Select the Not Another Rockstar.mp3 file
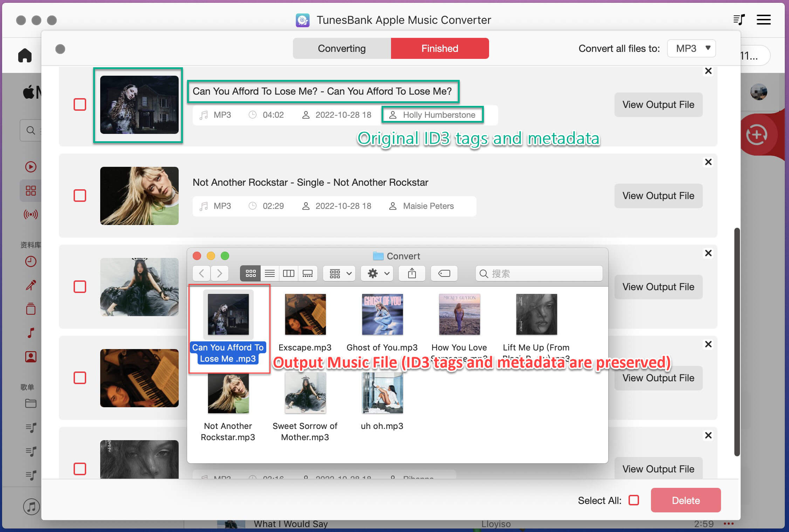789x532 pixels. (228, 407)
